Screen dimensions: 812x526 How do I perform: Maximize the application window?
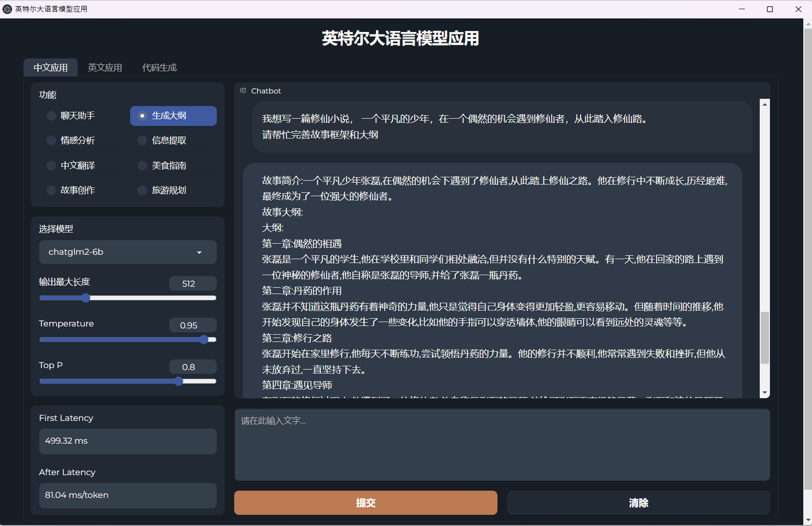point(770,9)
